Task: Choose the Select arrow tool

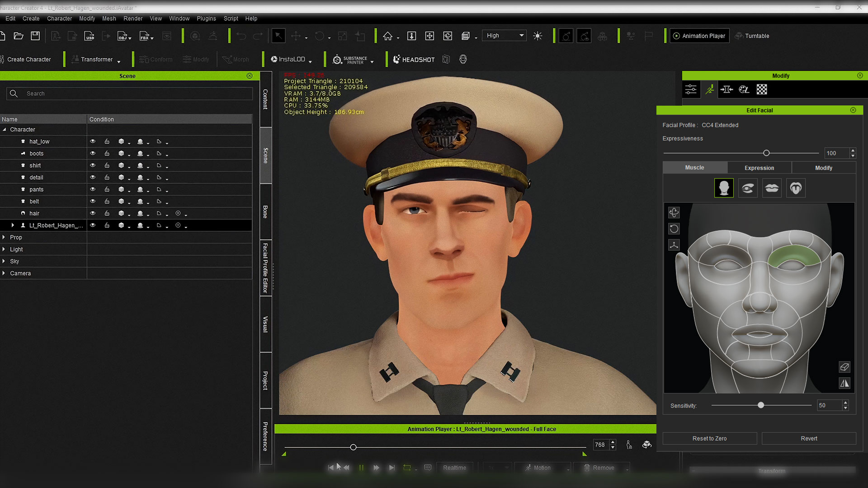Action: click(278, 36)
